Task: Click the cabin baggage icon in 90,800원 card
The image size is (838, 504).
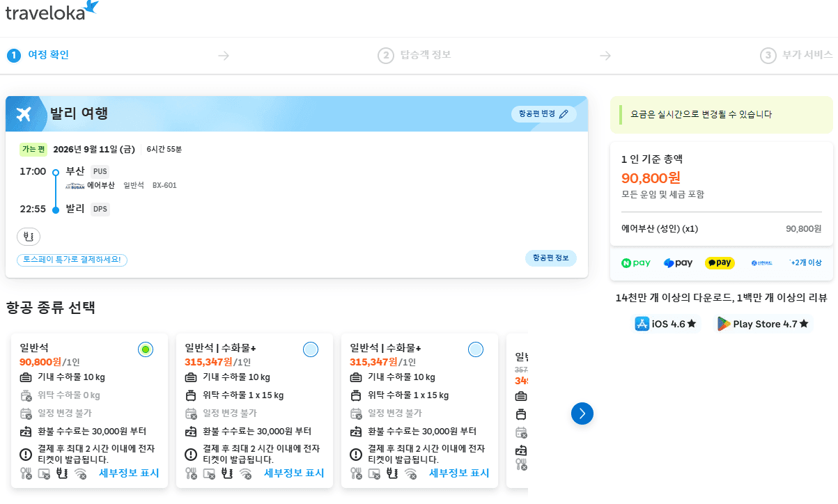Action: pyautogui.click(x=26, y=377)
